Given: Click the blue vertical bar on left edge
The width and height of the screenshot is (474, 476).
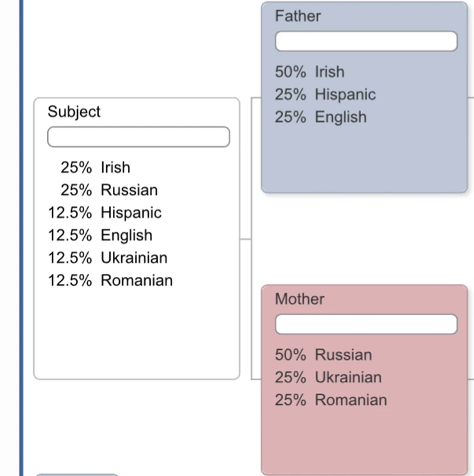Looking at the screenshot, I should [22, 239].
